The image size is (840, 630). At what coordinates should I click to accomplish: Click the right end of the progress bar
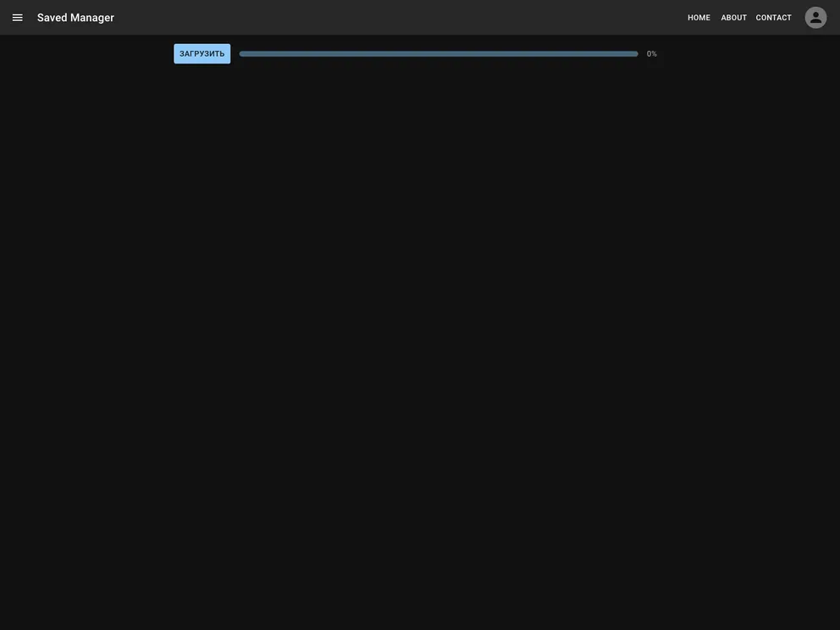click(634, 54)
